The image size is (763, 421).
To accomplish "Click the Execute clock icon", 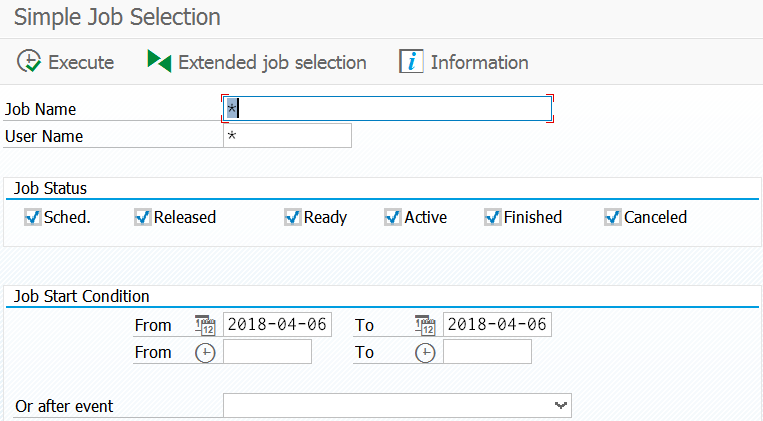I will coord(29,62).
